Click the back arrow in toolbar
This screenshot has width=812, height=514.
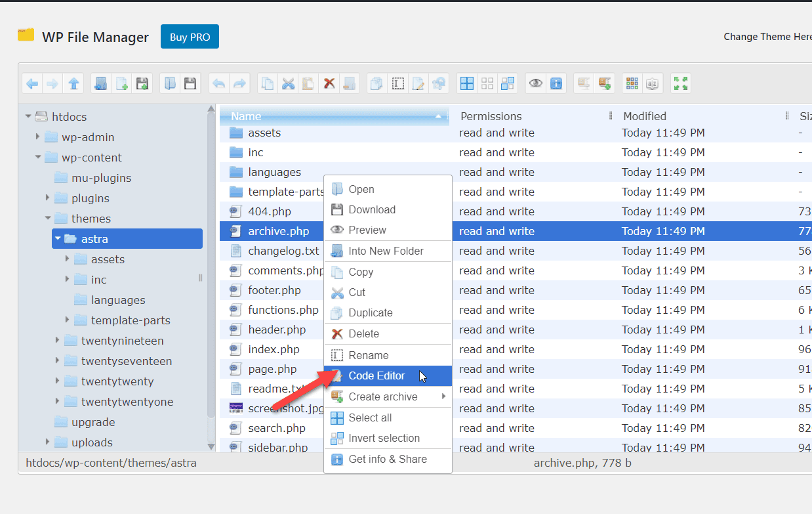pos(32,83)
